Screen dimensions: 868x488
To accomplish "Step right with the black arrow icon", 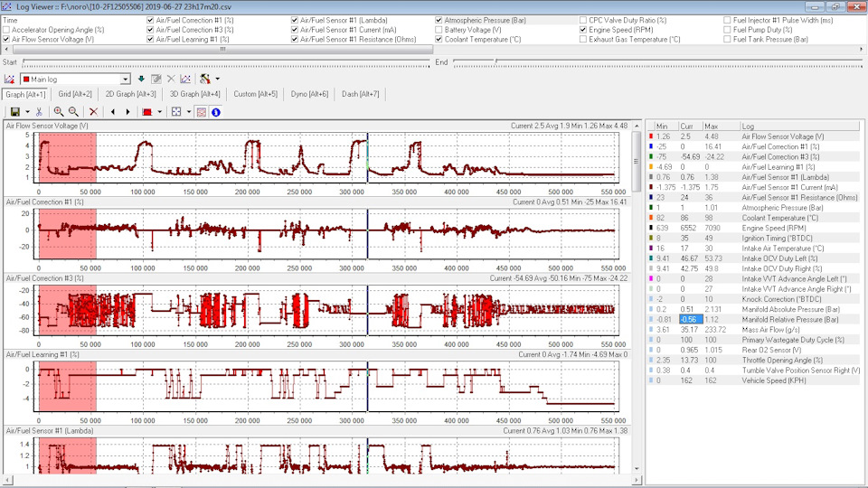I will 127,112.
